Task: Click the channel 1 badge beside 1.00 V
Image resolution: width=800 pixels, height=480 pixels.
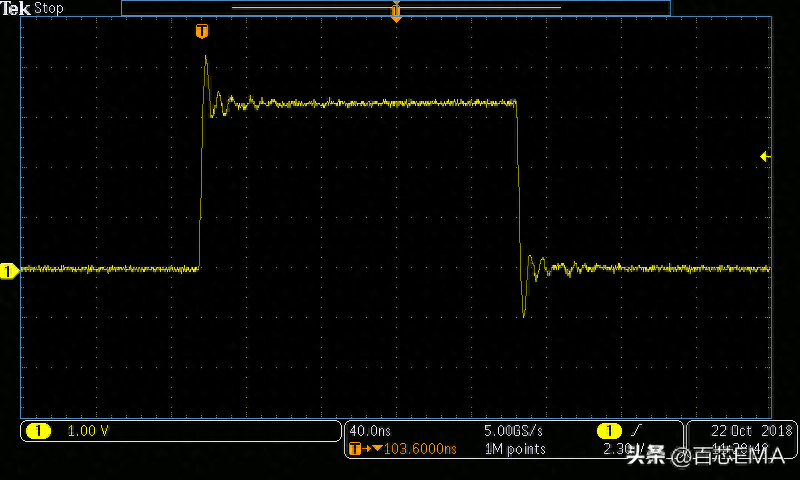Action: tap(38, 431)
